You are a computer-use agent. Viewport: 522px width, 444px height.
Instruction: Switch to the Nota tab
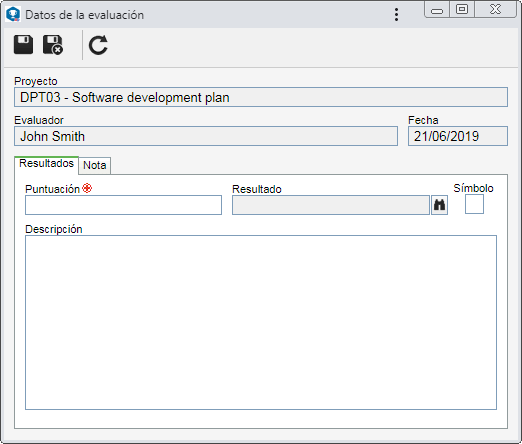[x=95, y=165]
